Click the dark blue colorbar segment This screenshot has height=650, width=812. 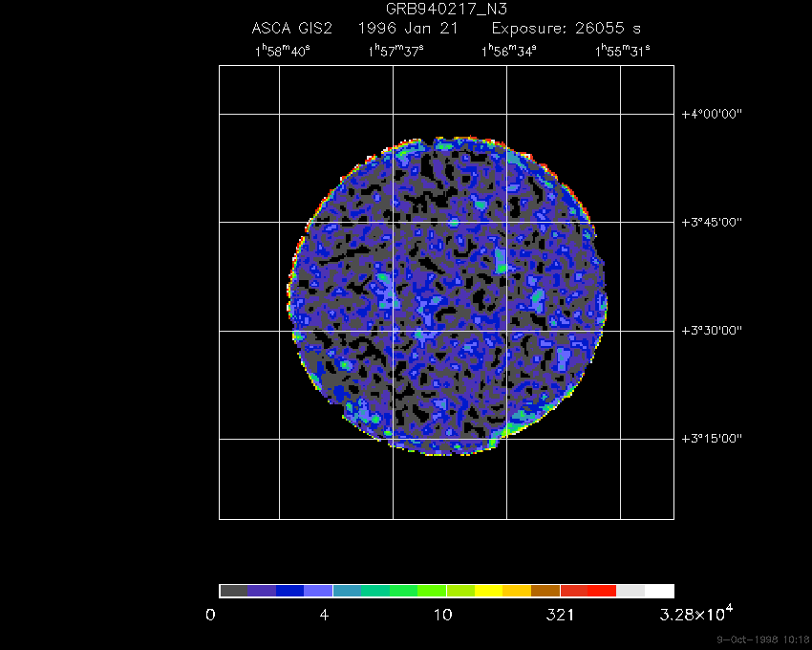click(x=290, y=591)
